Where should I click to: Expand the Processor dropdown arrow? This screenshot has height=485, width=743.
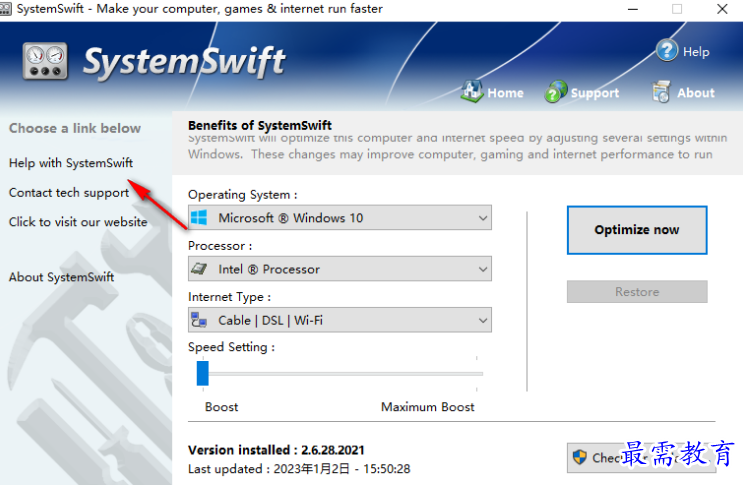pos(482,269)
